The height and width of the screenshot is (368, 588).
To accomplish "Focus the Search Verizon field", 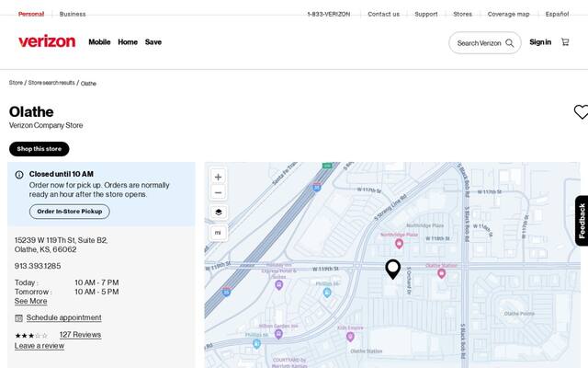I will [x=485, y=43].
